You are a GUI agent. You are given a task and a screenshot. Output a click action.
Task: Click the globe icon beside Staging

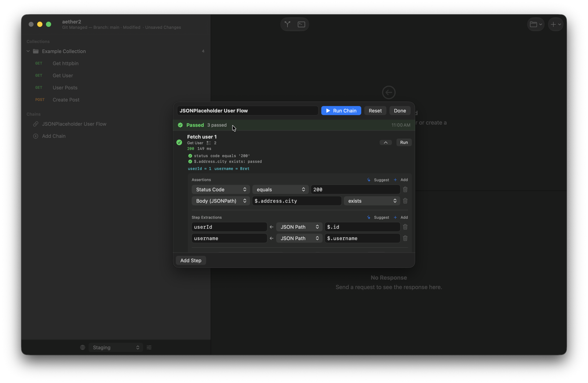(83, 347)
